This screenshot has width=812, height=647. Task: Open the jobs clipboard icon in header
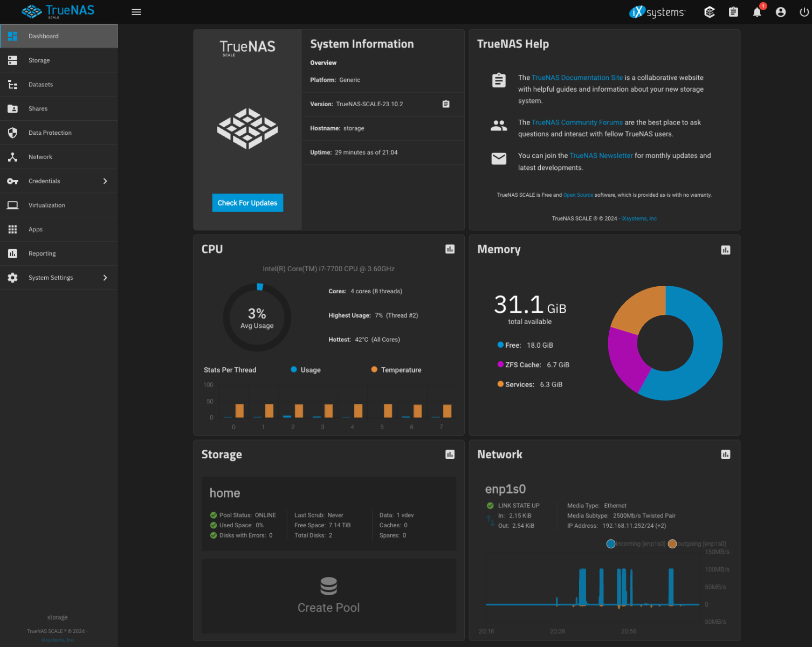(733, 12)
